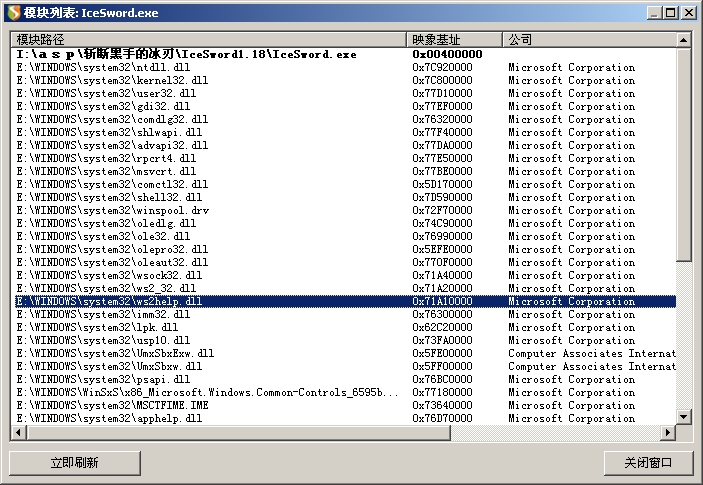Select the wsock32.dll row

pyautogui.click(x=344, y=275)
